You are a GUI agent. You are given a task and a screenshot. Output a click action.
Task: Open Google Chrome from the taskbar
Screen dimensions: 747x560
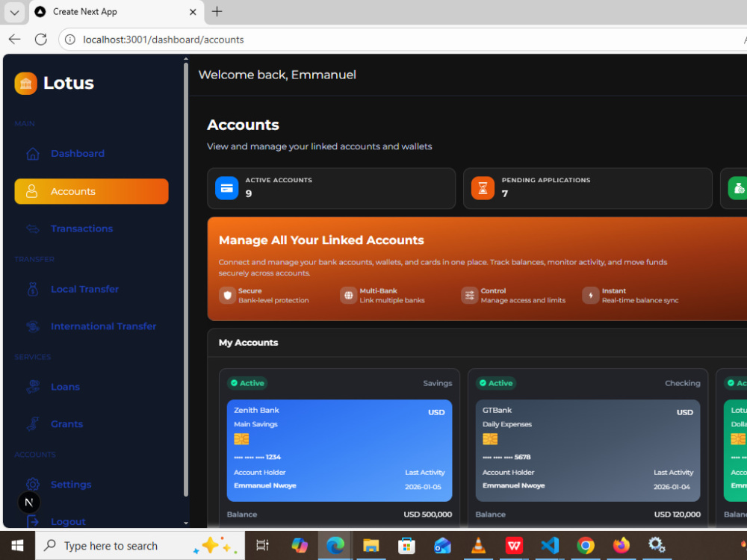click(585, 545)
